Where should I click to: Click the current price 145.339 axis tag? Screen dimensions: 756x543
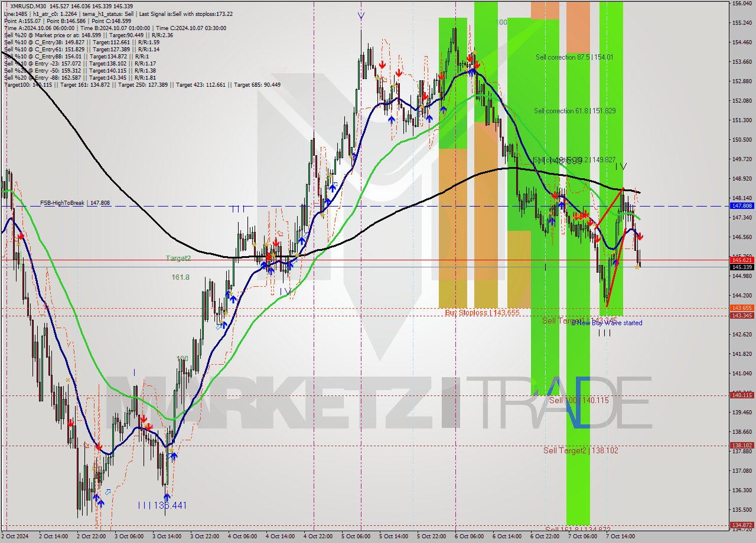point(742,267)
